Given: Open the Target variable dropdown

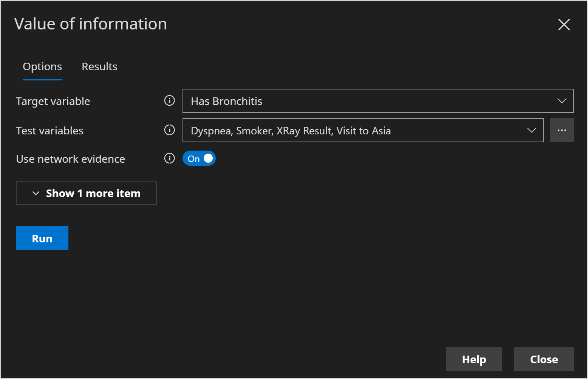Looking at the screenshot, I should (x=378, y=101).
